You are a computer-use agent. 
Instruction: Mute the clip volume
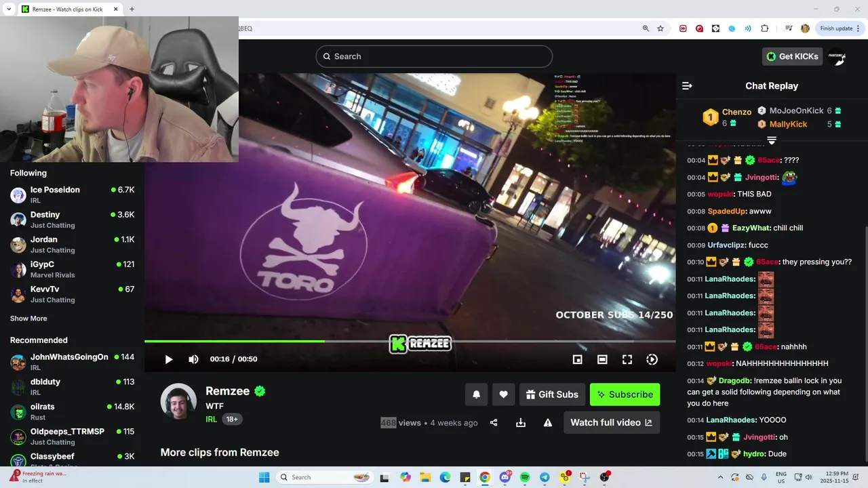193,359
